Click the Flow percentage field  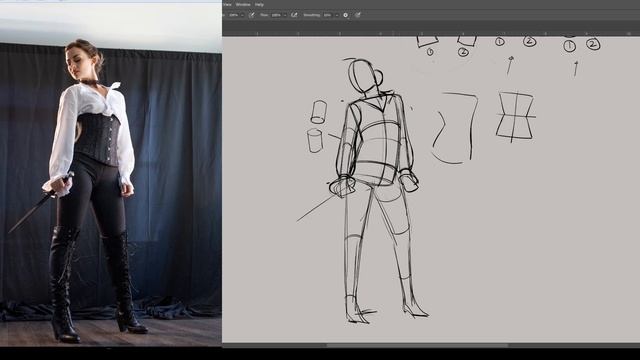(276, 15)
